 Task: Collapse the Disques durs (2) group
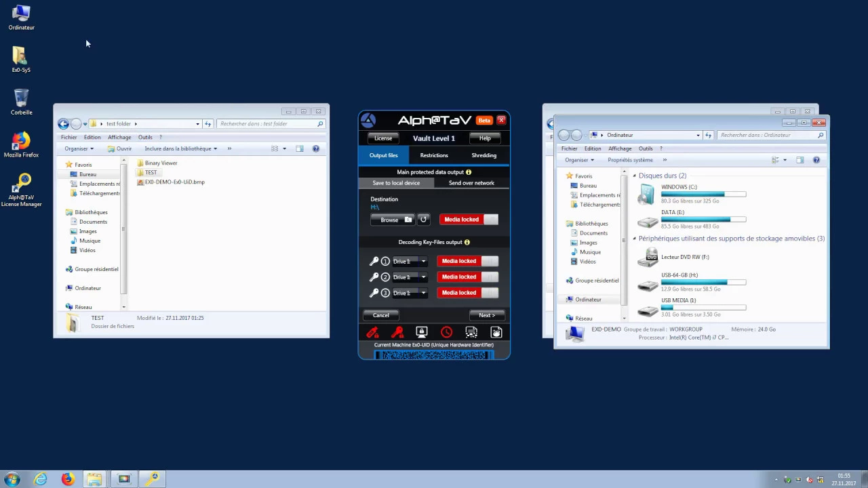635,176
